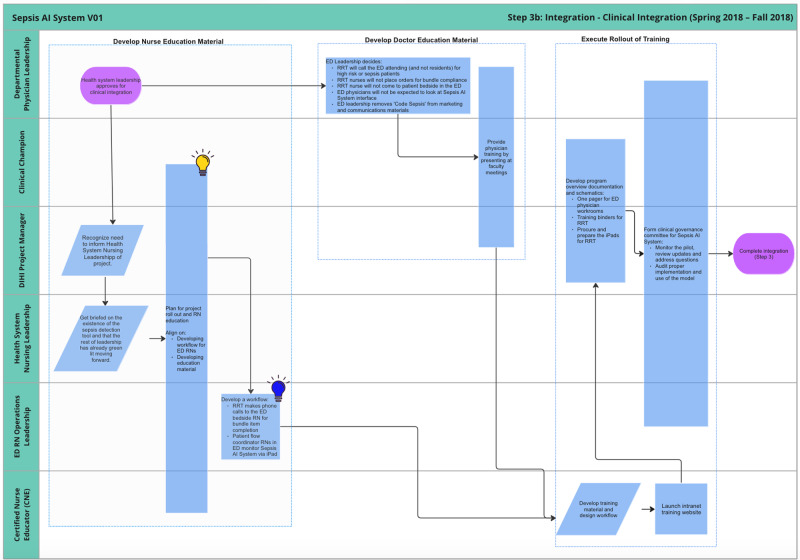Click the blue lightbulb icon
The width and height of the screenshot is (800, 560).
click(x=278, y=389)
